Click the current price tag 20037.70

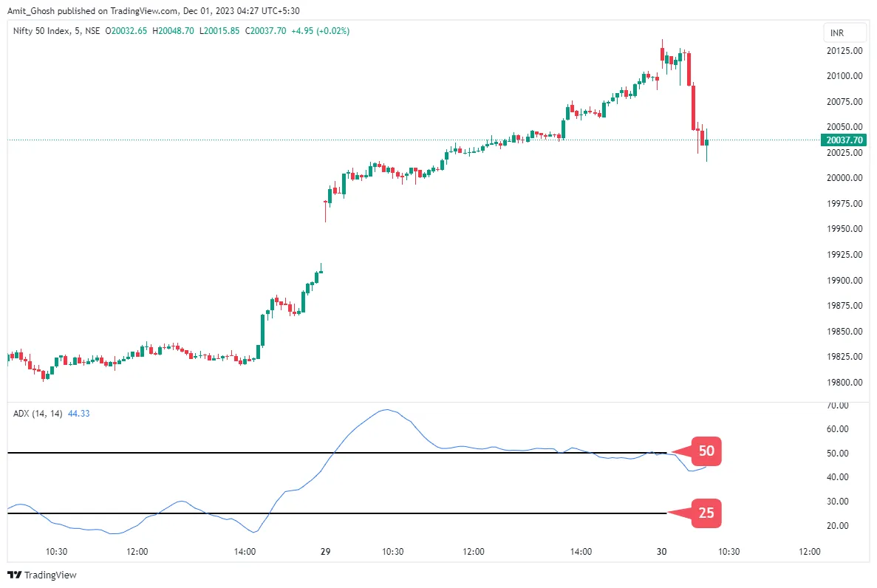(x=846, y=140)
